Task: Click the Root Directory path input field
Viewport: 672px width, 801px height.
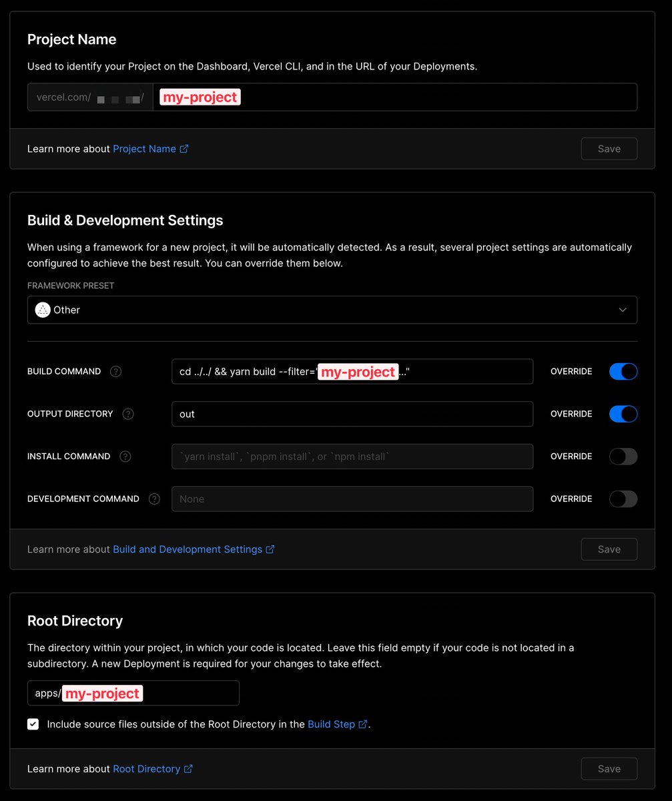Action: [x=133, y=693]
